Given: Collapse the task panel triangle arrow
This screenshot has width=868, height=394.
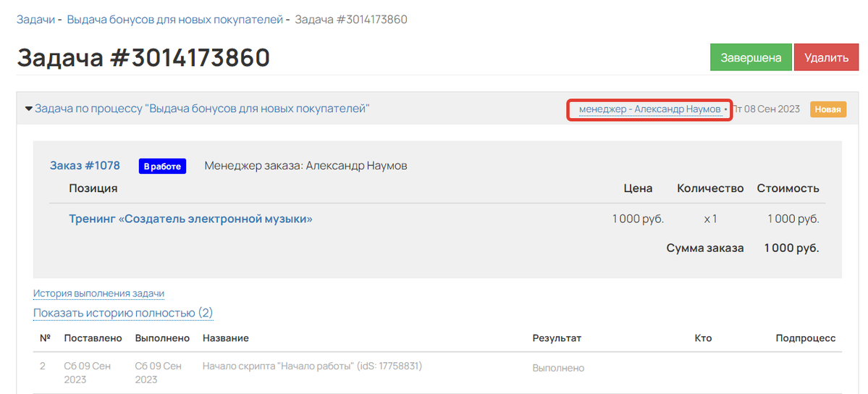Looking at the screenshot, I should point(29,109).
